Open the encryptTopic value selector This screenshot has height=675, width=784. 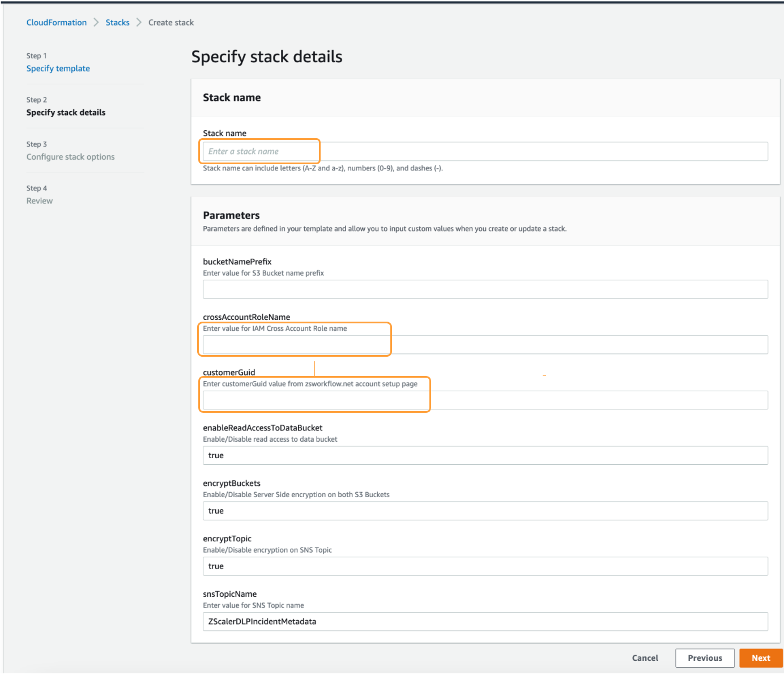pos(485,566)
